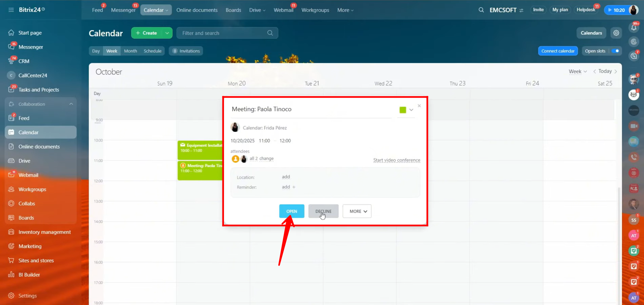
Task: Open the Week view selector dropdown
Action: tap(578, 71)
